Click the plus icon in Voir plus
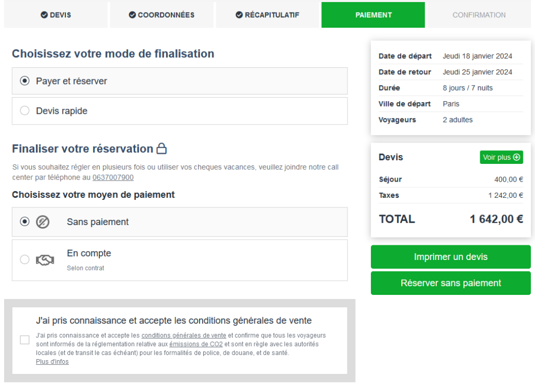The width and height of the screenshot is (535, 392). (517, 157)
